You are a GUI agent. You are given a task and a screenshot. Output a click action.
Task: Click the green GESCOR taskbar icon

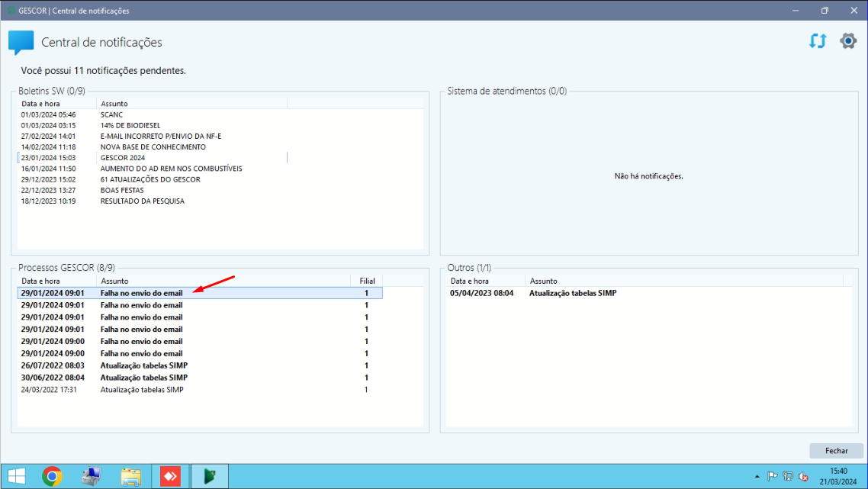(x=209, y=476)
